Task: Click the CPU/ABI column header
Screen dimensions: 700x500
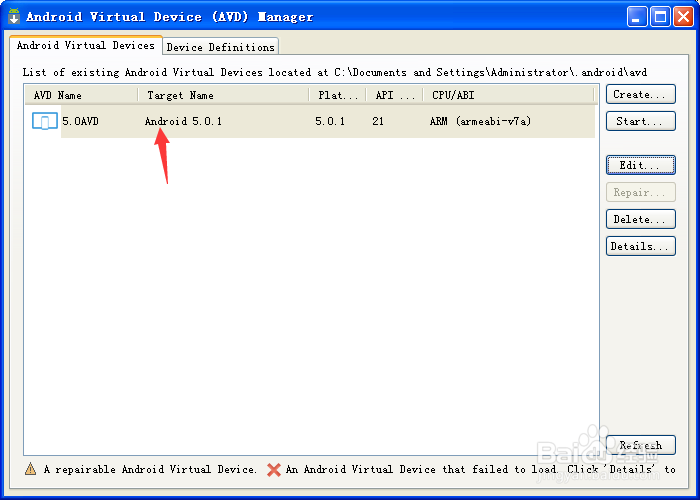Action: [508, 95]
